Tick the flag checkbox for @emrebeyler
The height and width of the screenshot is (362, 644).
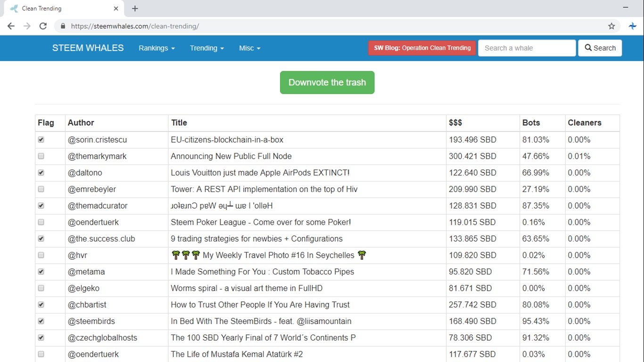click(x=41, y=189)
